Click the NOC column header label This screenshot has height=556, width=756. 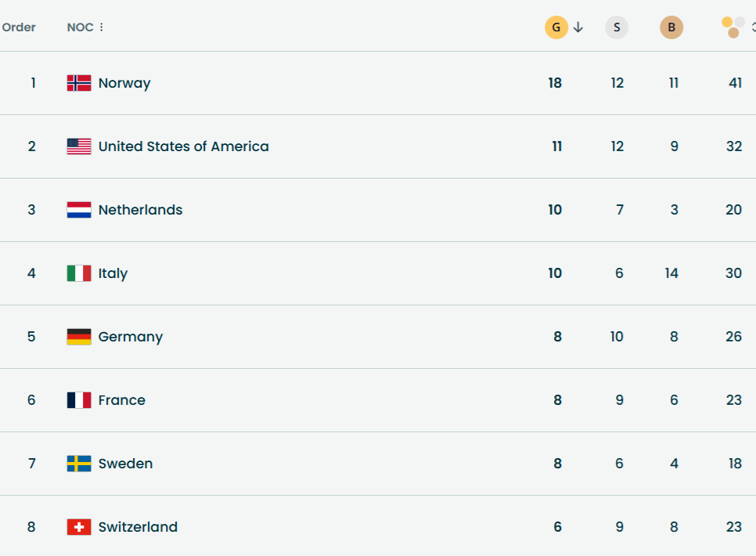pyautogui.click(x=80, y=27)
